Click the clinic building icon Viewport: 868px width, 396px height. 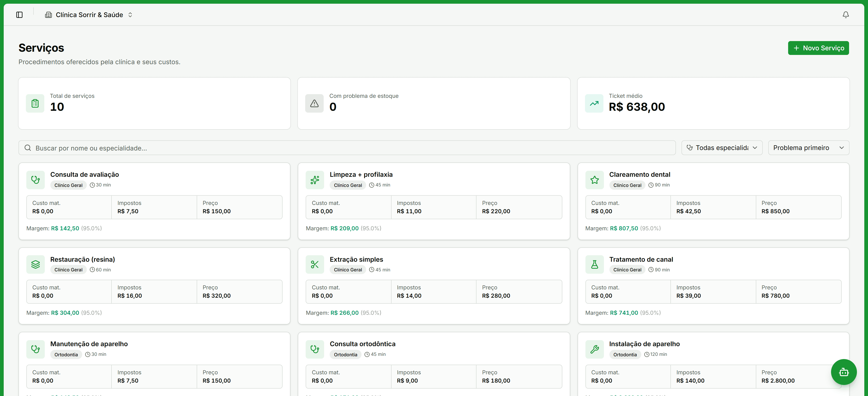pos(48,15)
